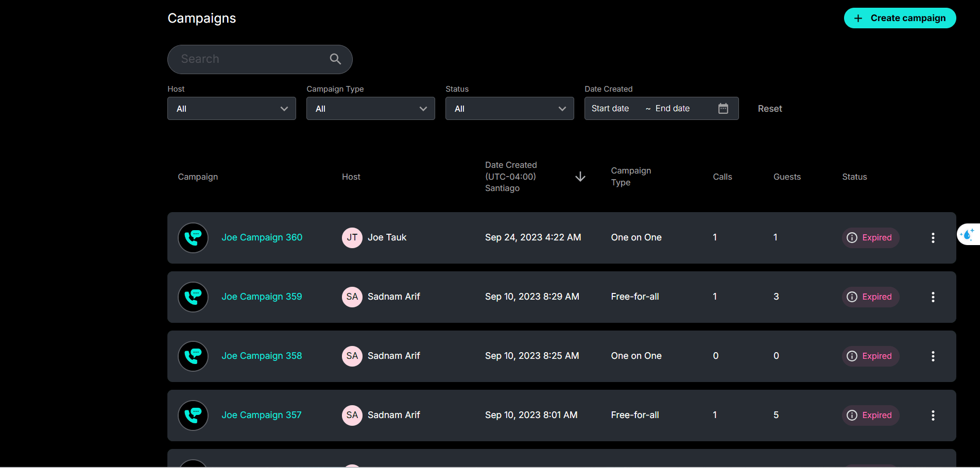Click the Guests column header
This screenshot has height=468, width=980.
787,177
